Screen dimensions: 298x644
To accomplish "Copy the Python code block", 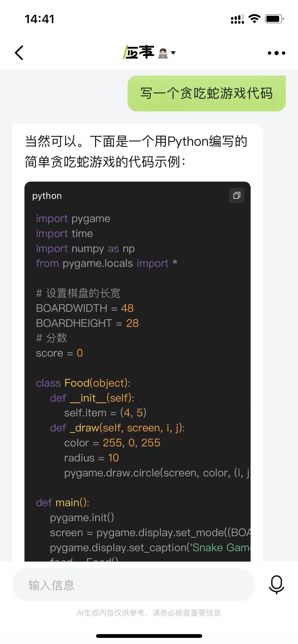I will coord(237,195).
